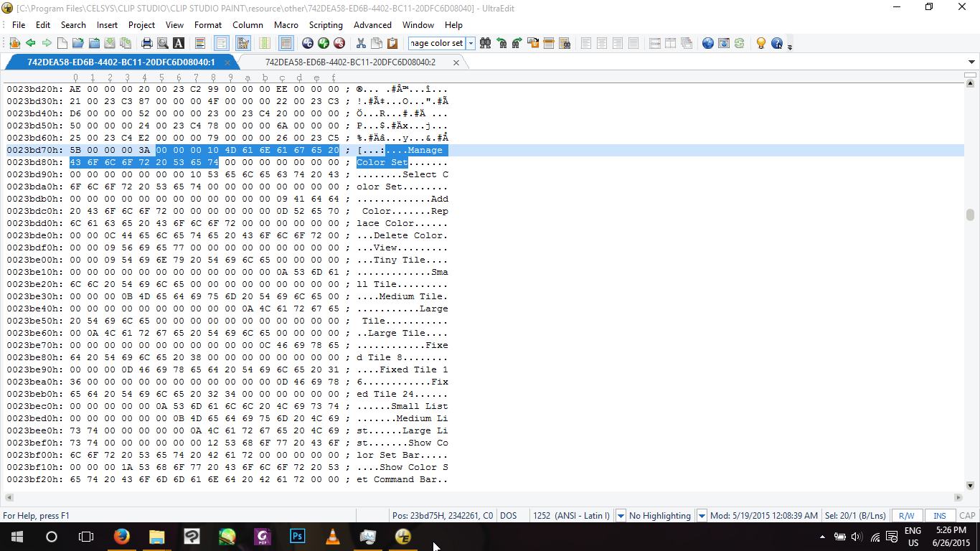Toggle CAP indicator in status bar

(x=967, y=515)
